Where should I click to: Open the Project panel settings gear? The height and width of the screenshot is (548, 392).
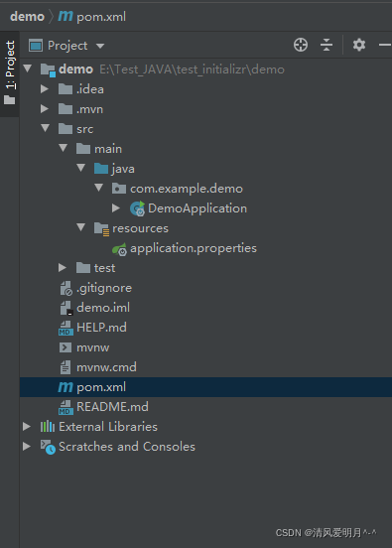click(359, 45)
